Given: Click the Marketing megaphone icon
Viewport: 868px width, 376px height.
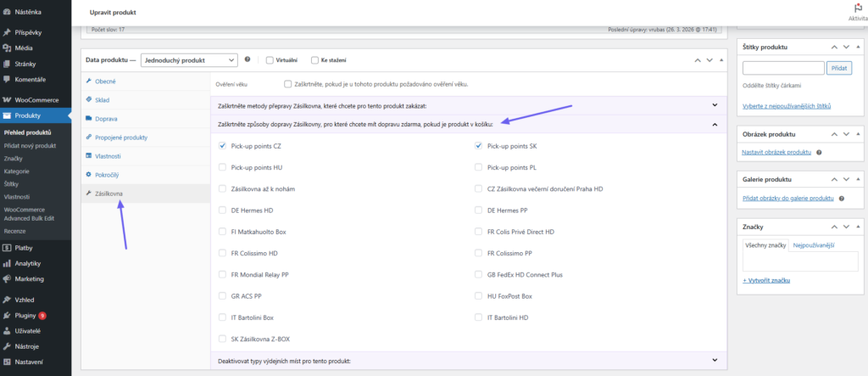Looking at the screenshot, I should (x=7, y=279).
